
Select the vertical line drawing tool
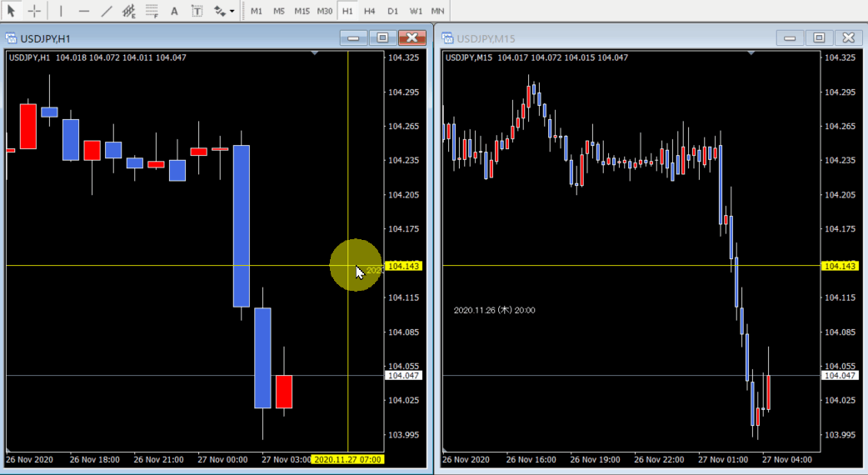(61, 11)
